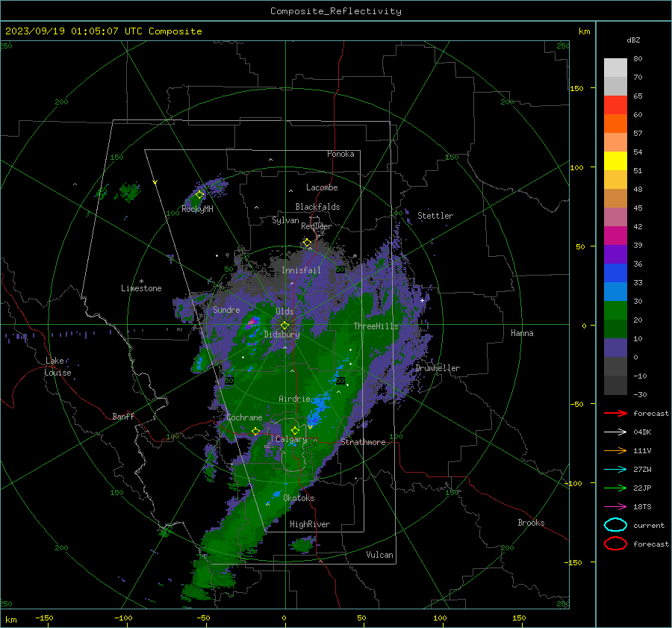Select the yellow diamond marker near RedDeer
This screenshot has width=672, height=628.
tap(307, 243)
